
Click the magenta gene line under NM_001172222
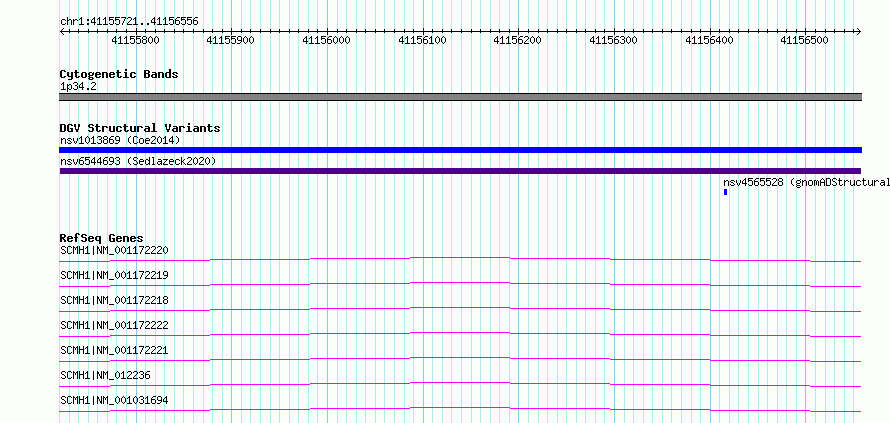[460, 334]
